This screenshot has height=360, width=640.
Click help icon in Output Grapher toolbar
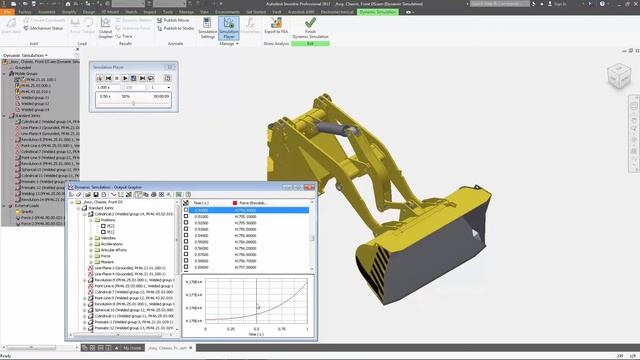188,195
